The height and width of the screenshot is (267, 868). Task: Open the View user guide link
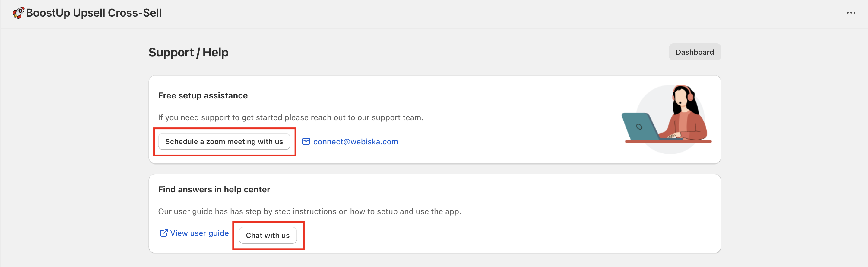click(x=199, y=233)
